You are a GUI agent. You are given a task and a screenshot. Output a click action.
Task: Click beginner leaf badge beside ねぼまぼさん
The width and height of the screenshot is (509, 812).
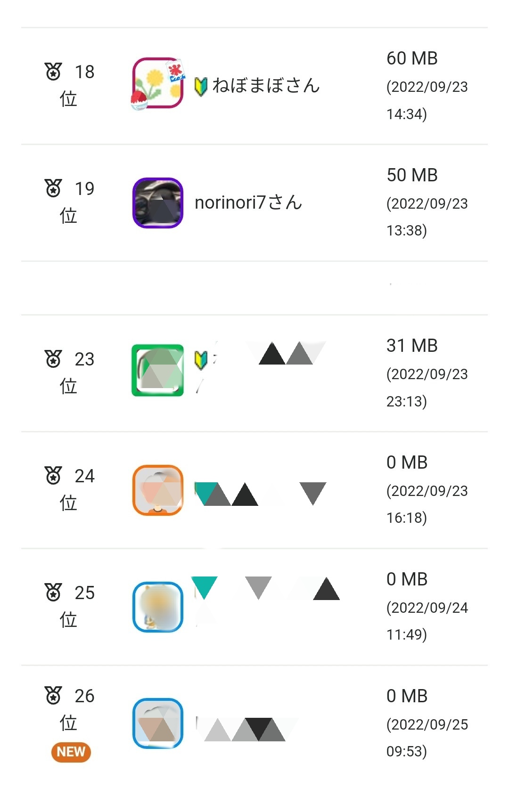[201, 86]
